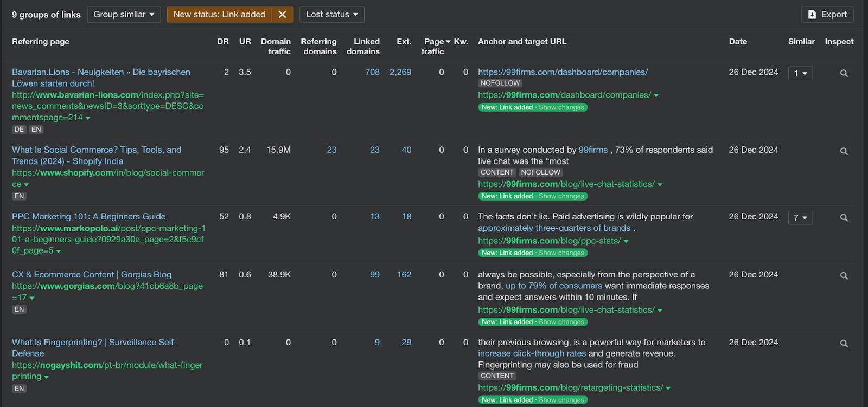This screenshot has height=407, width=868.
Task: Show changes for the Bavarian.Lions link
Action: 561,107
